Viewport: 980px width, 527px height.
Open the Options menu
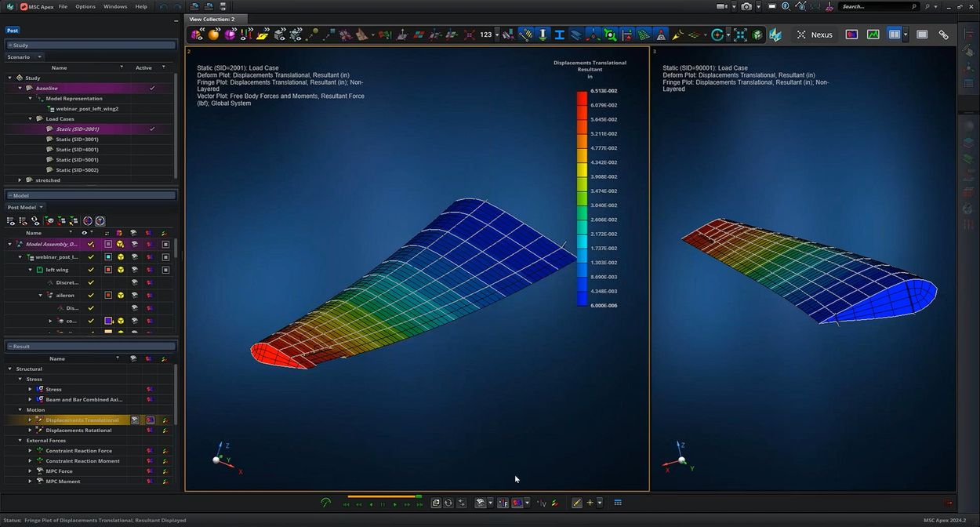(85, 6)
